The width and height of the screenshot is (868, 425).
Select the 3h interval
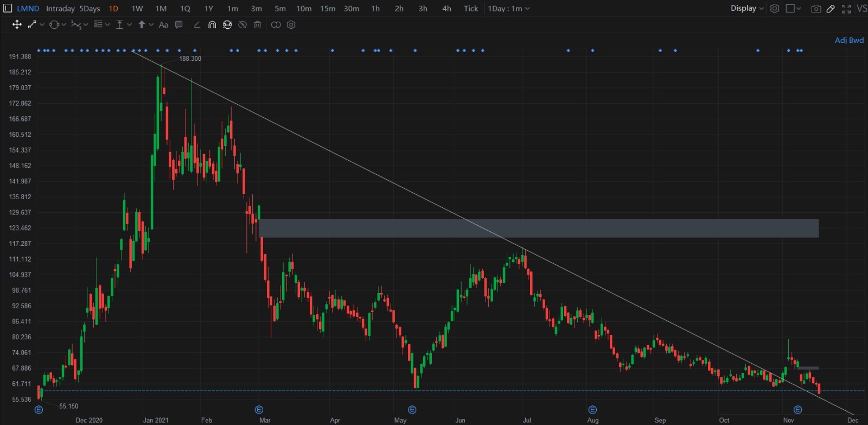(423, 9)
